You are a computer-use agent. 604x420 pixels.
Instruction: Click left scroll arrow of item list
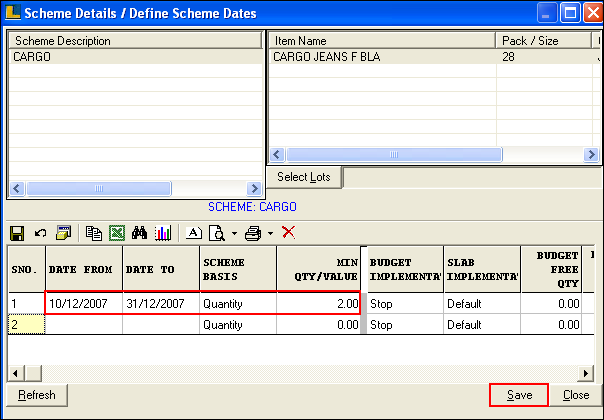277,155
